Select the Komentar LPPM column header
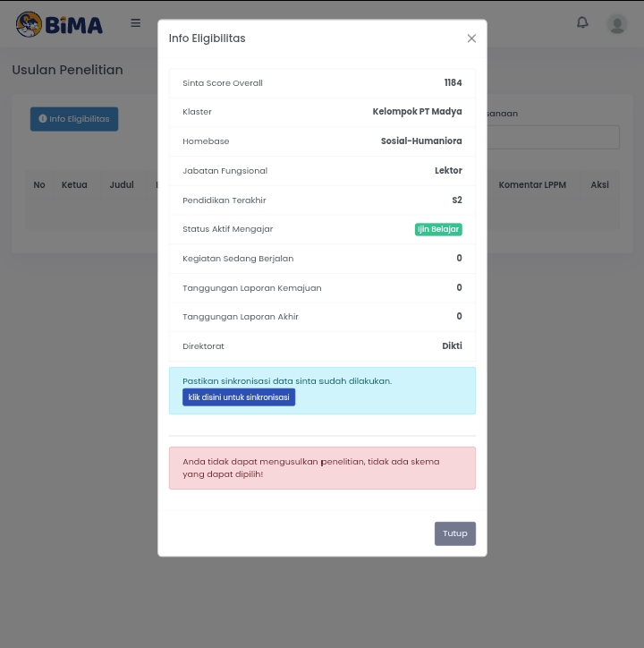 click(532, 184)
